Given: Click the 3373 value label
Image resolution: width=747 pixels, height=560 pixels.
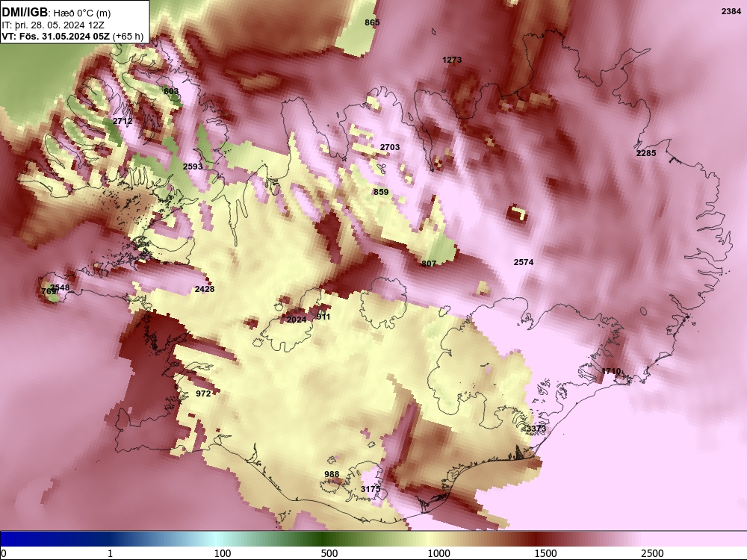Looking at the screenshot, I should coord(536,429).
